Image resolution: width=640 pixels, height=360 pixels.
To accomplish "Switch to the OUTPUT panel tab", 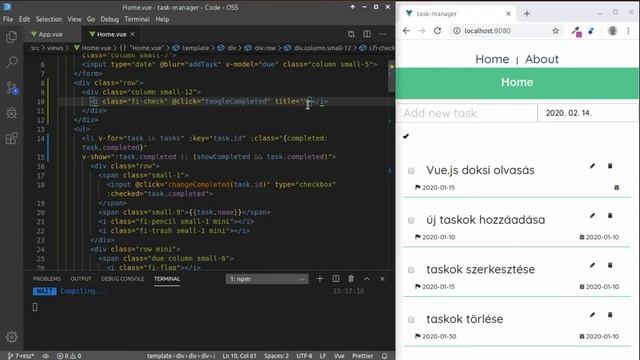I will tap(81, 279).
